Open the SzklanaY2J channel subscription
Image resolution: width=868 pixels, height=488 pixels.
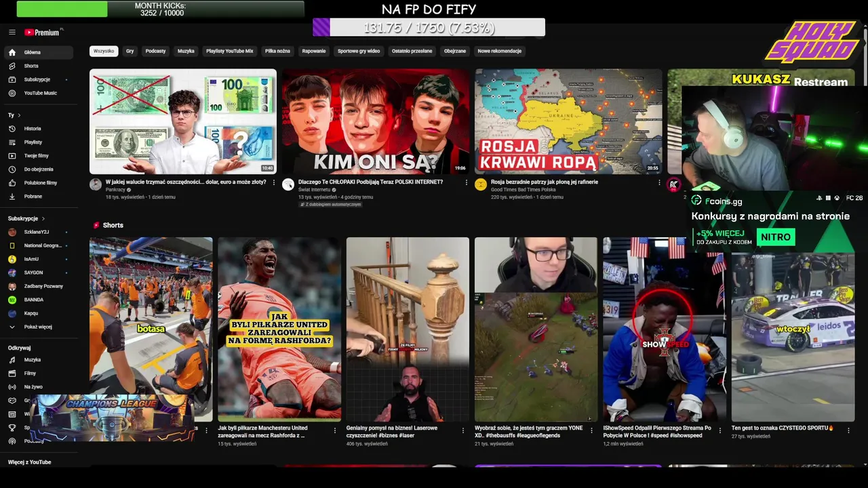point(36,232)
